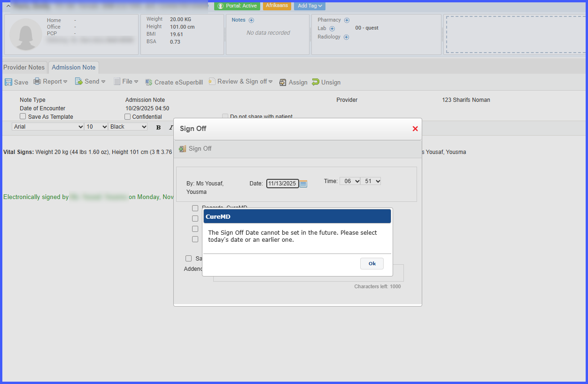Open the Review & Sign off menu

point(240,82)
